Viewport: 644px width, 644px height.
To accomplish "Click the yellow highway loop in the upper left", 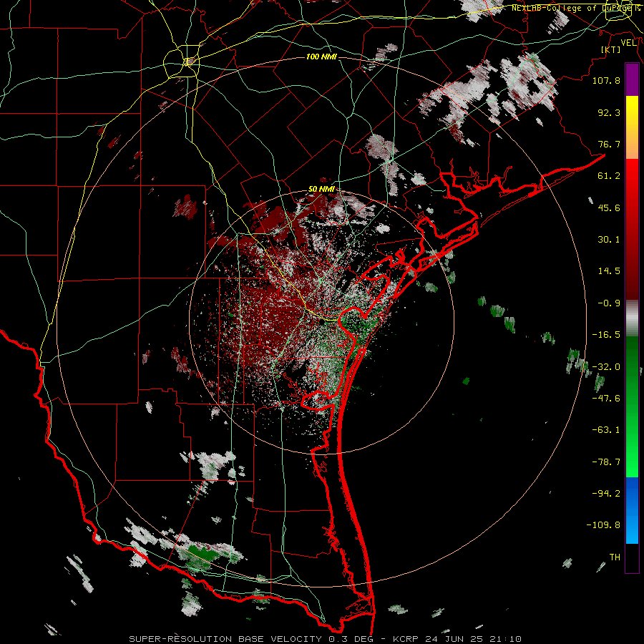I will [181, 62].
